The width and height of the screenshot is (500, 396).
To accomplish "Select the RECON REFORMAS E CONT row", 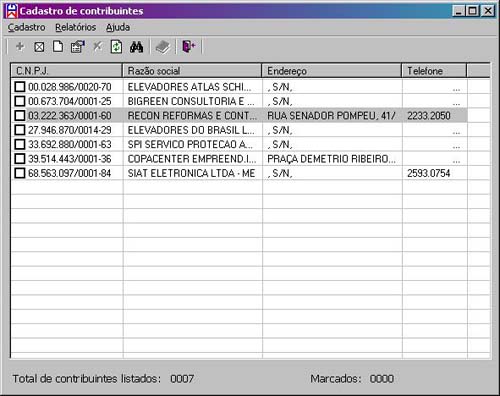I will pos(239,116).
